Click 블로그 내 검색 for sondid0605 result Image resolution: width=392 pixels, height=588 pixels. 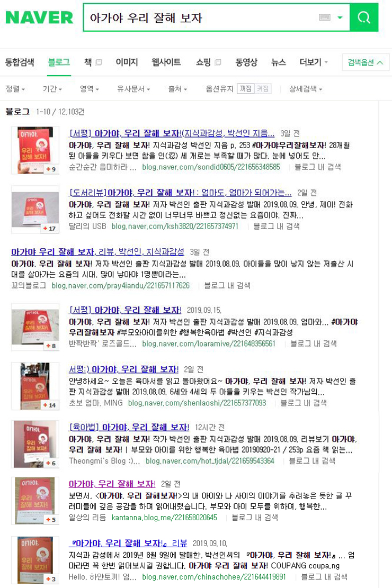pyautogui.click(x=318, y=167)
